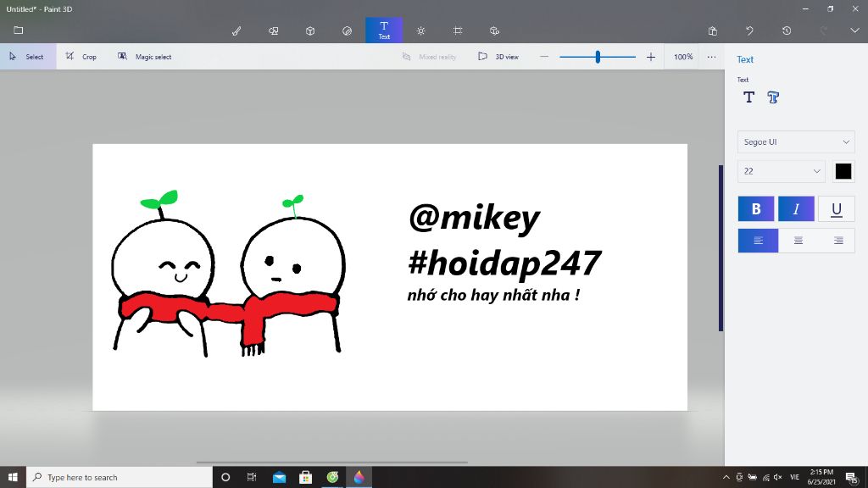Align text left
Image resolution: width=868 pixels, height=488 pixels.
[x=758, y=240]
